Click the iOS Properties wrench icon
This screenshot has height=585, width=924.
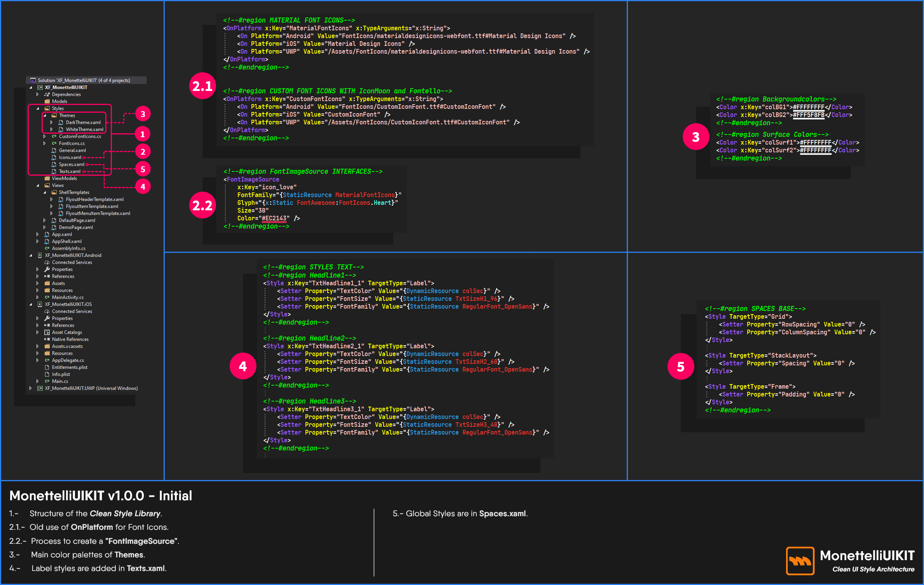pos(47,318)
